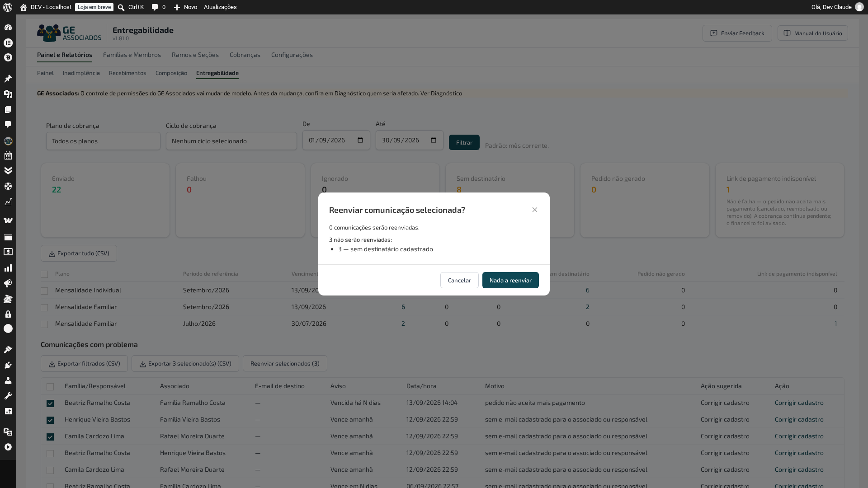Check the Mensalidade Individual plan row
This screenshot has width=868, height=488.
(44, 291)
